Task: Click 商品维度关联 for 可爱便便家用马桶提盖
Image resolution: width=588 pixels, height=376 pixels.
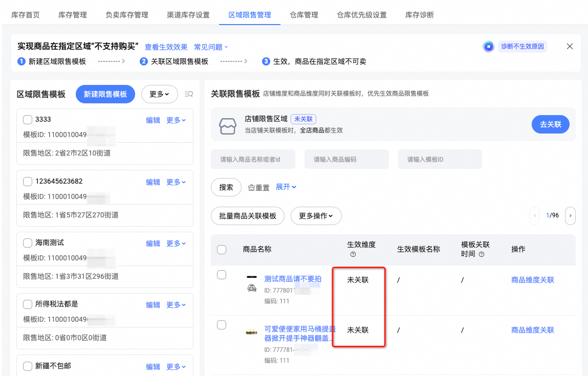Action: pos(533,330)
